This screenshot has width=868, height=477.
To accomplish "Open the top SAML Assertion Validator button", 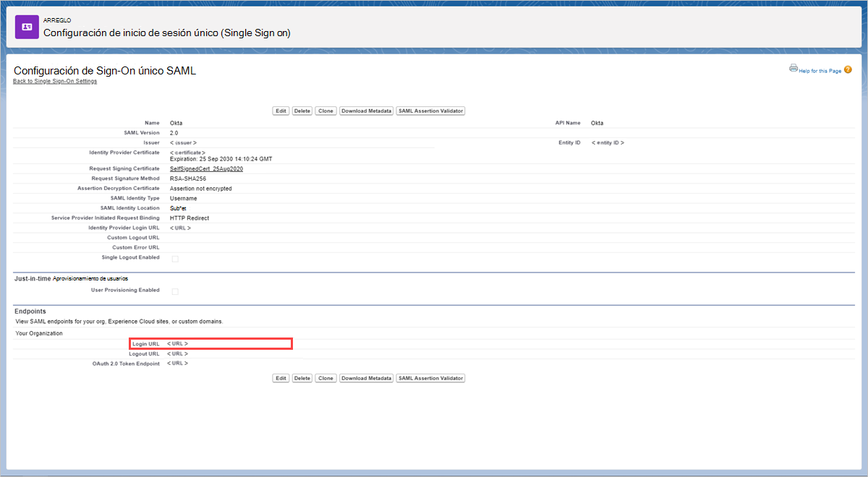I will (x=430, y=111).
